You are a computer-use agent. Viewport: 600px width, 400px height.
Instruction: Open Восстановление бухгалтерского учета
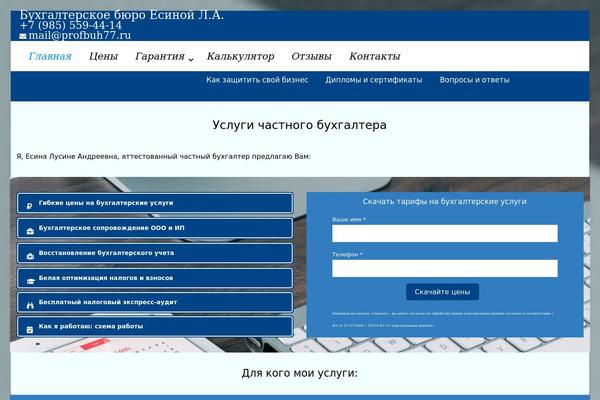[x=155, y=253]
